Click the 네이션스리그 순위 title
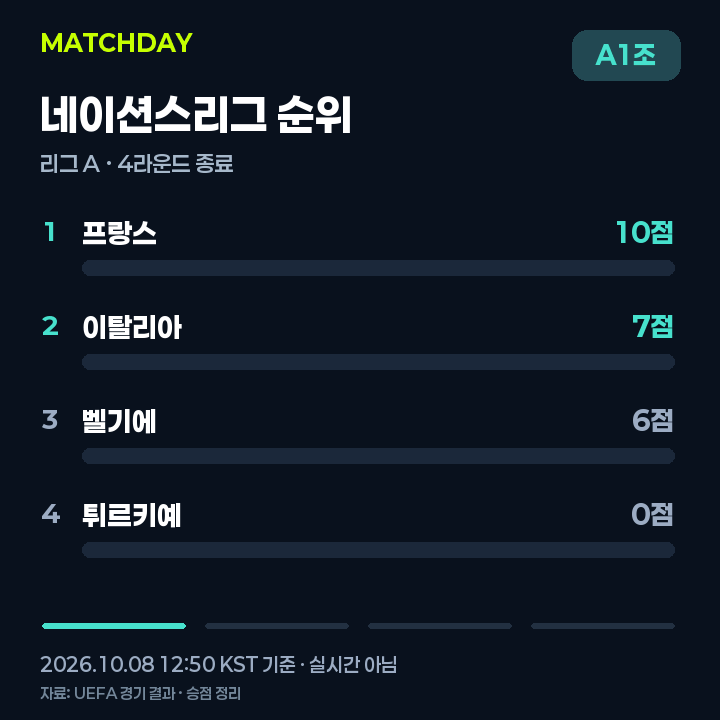 (196, 115)
